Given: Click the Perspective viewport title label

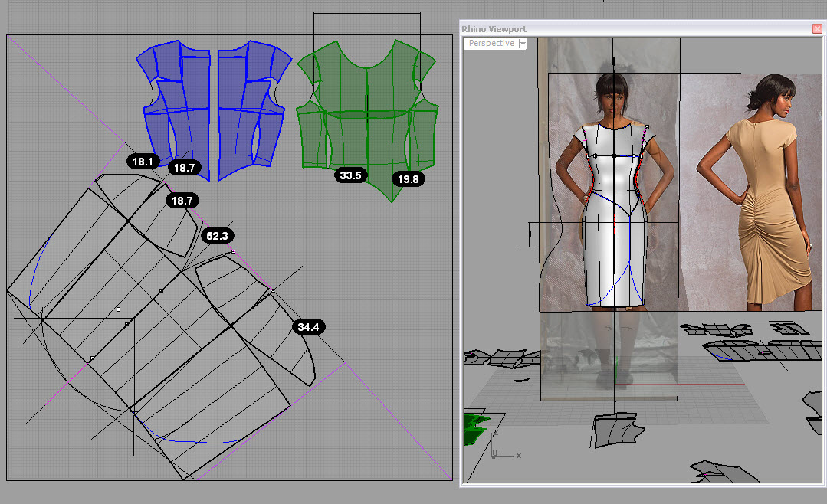Looking at the screenshot, I should (491, 44).
